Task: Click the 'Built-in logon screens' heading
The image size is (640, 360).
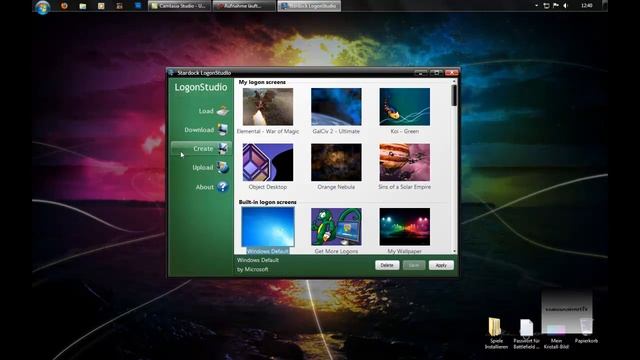Action: point(267,202)
